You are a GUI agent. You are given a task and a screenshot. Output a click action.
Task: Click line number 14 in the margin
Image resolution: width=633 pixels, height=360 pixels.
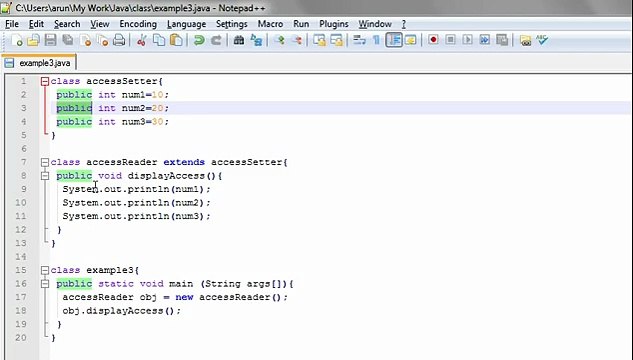[21, 256]
